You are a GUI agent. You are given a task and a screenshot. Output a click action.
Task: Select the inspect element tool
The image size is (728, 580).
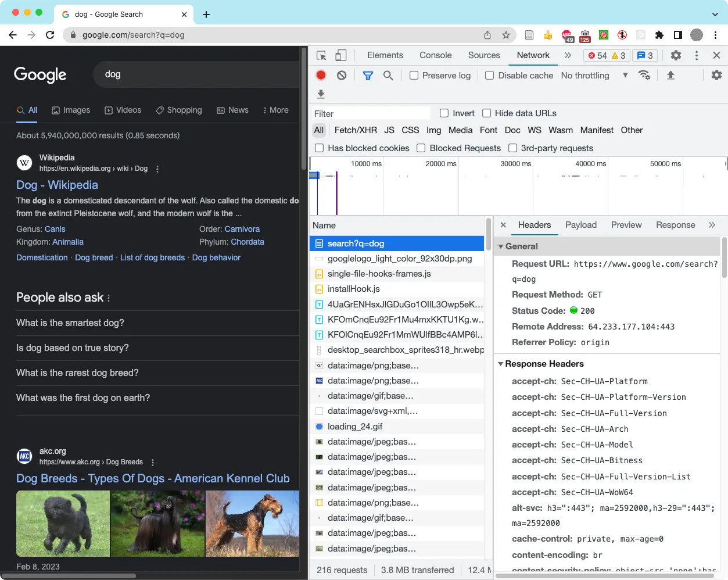pyautogui.click(x=321, y=55)
